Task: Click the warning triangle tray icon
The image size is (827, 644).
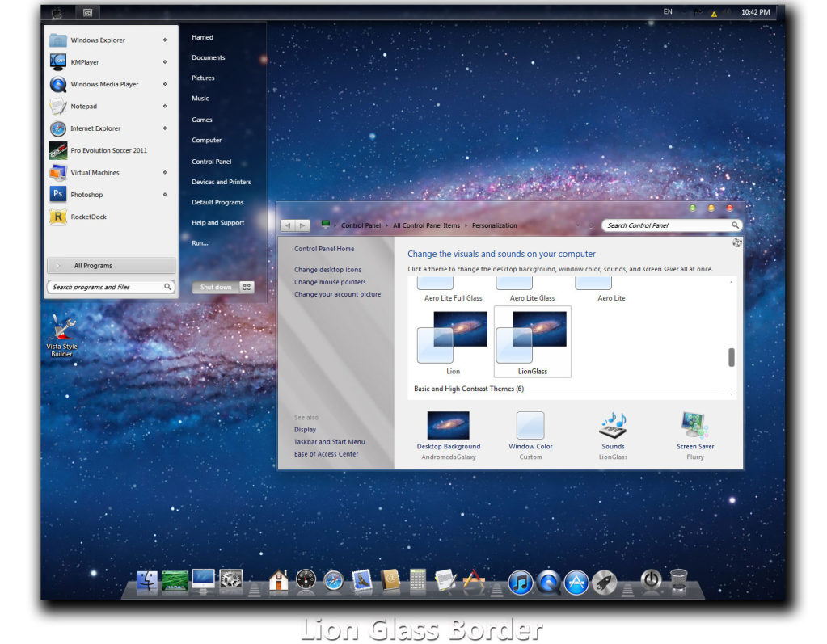Action: 714,14
